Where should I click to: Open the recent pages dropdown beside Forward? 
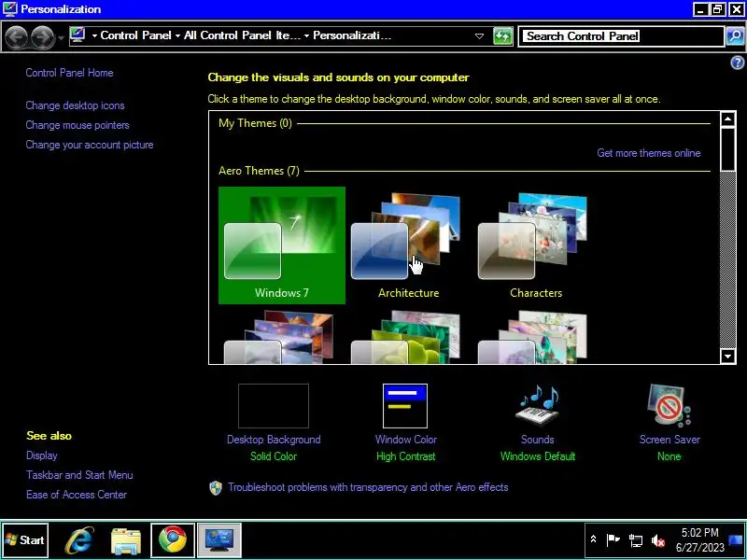coord(61,37)
